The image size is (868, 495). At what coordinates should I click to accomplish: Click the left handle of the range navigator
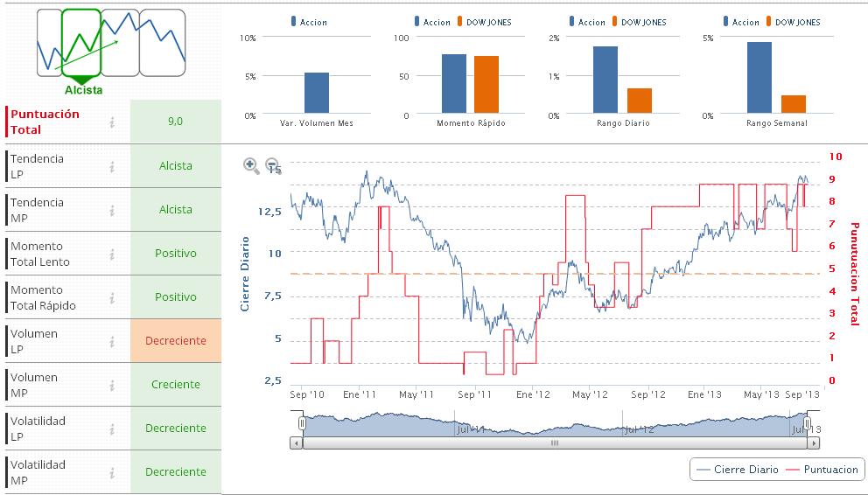pos(302,423)
